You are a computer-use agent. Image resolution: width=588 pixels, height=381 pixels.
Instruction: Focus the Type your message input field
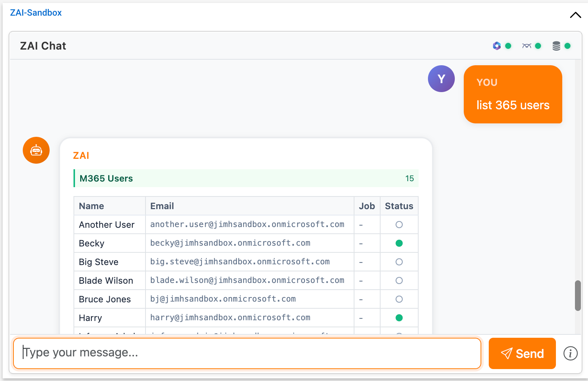(x=247, y=353)
